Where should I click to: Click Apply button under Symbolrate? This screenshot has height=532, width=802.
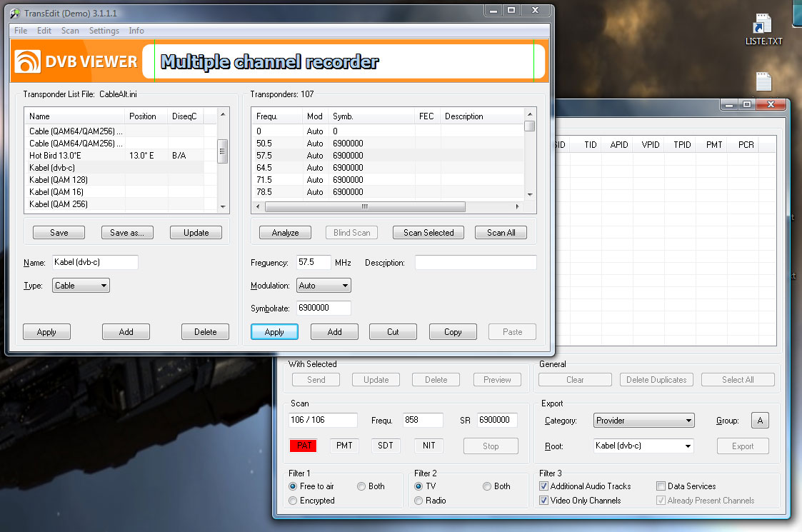point(274,332)
